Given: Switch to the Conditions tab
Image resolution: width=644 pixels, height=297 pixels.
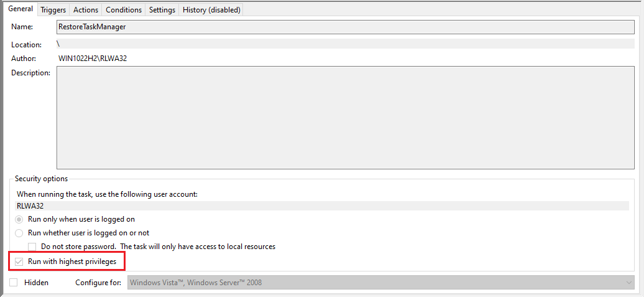Looking at the screenshot, I should pos(124,10).
